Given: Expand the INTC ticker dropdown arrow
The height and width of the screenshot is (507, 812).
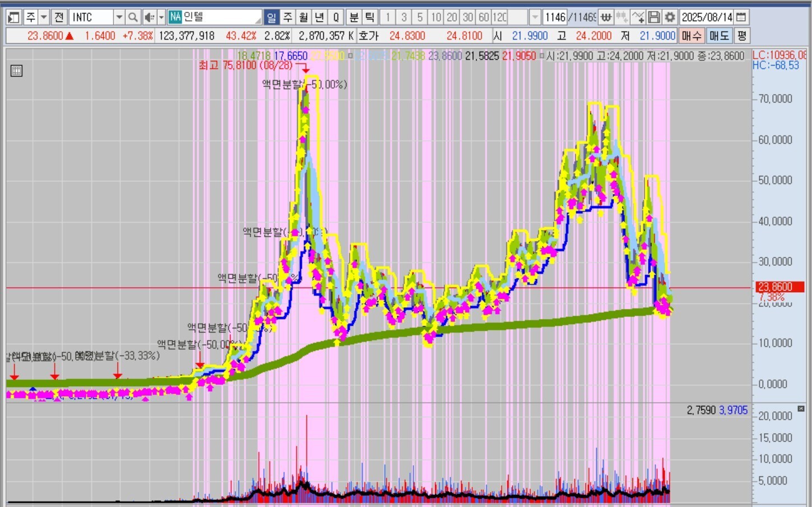Looking at the screenshot, I should click(x=119, y=17).
